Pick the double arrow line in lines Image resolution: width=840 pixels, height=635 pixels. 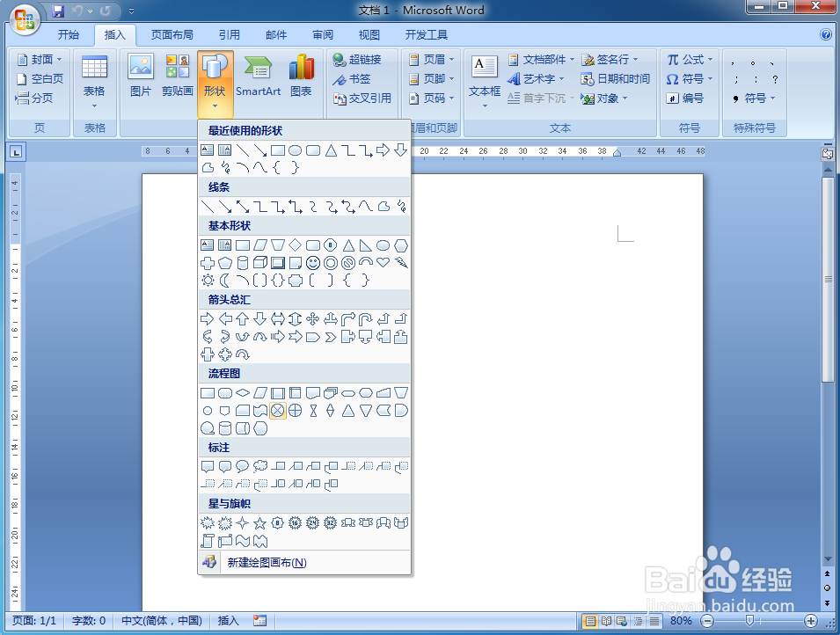(x=243, y=207)
